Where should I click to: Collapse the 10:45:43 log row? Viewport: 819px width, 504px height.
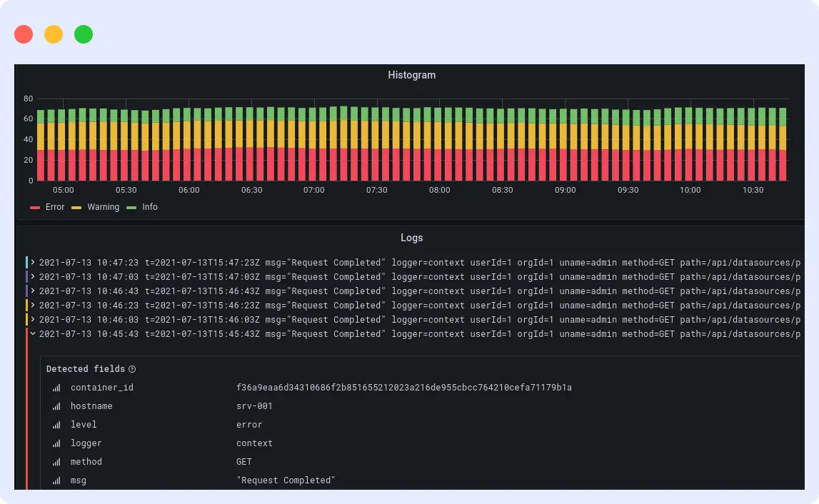click(33, 333)
